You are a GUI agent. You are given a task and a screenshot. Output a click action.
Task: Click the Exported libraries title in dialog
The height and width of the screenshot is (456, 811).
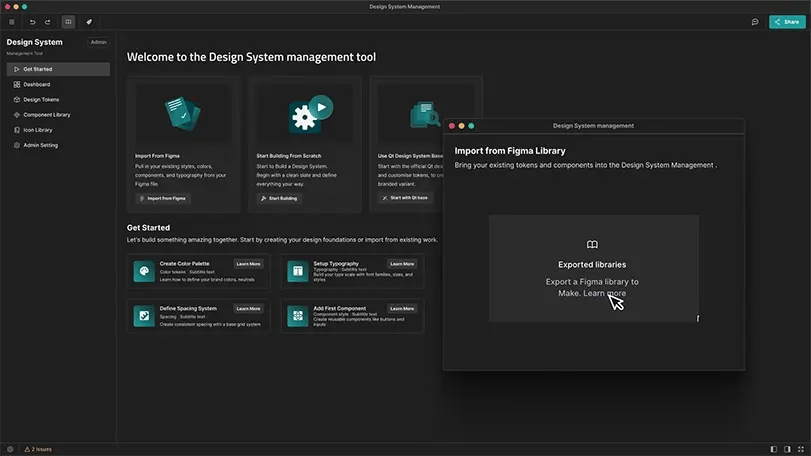point(592,265)
